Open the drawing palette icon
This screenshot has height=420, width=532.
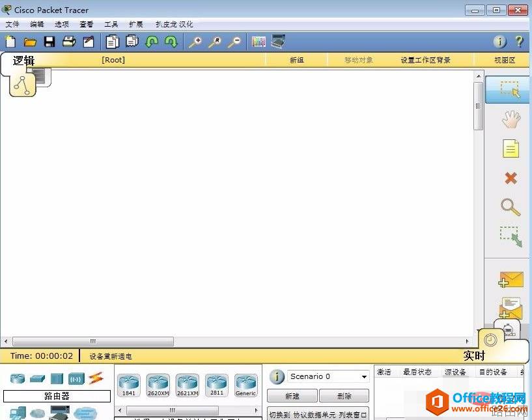[x=259, y=42]
